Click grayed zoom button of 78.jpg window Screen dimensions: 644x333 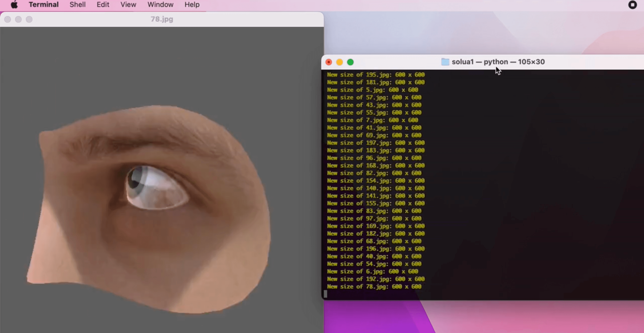pyautogui.click(x=29, y=19)
